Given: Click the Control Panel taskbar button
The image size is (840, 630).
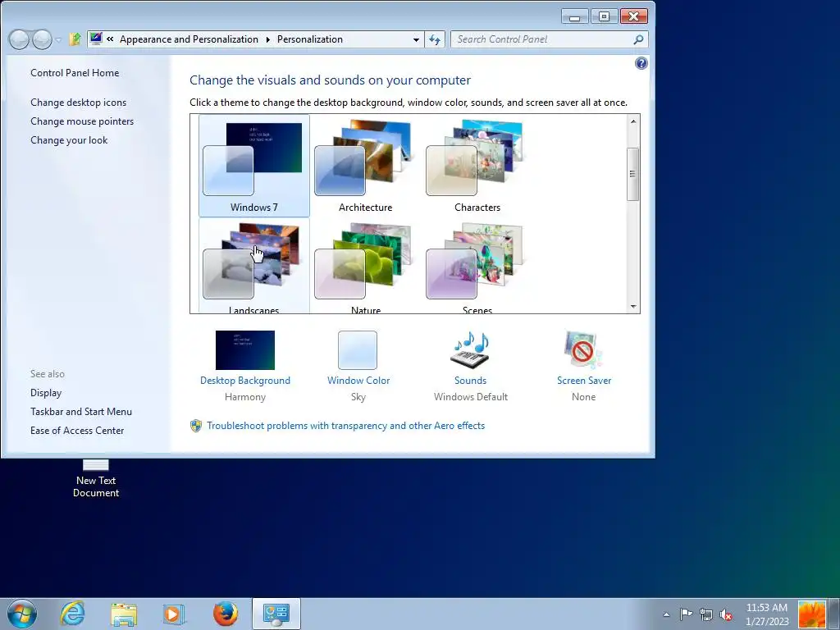Looking at the screenshot, I should point(276,614).
